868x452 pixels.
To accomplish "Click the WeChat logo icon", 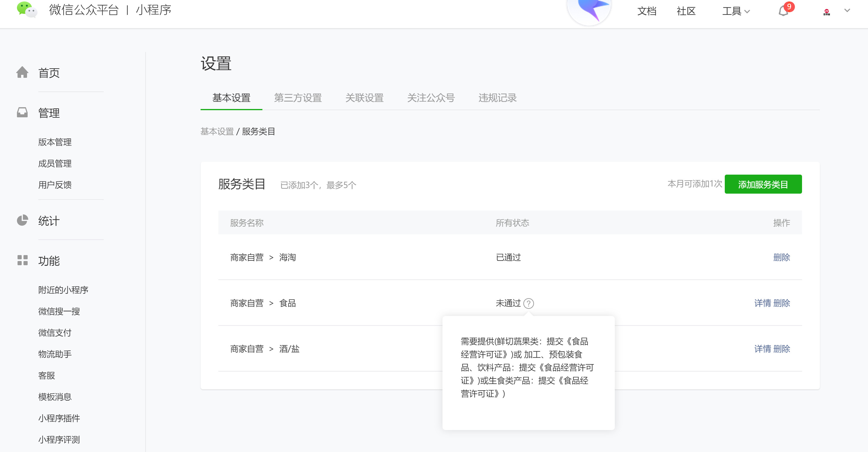I will [x=27, y=10].
